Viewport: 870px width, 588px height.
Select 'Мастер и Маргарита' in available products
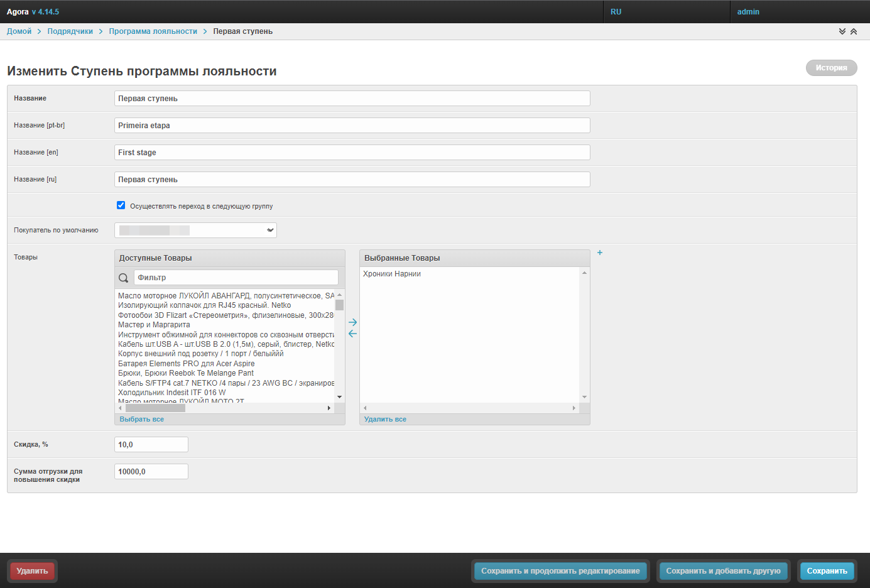click(x=154, y=325)
